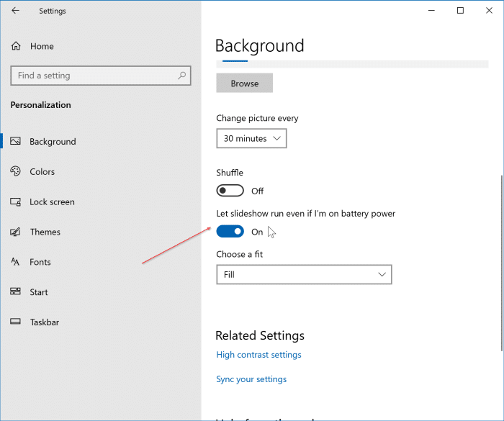Click the vertical scrollbar thumb
Image resolution: width=504 pixels, height=421 pixels.
point(502,263)
